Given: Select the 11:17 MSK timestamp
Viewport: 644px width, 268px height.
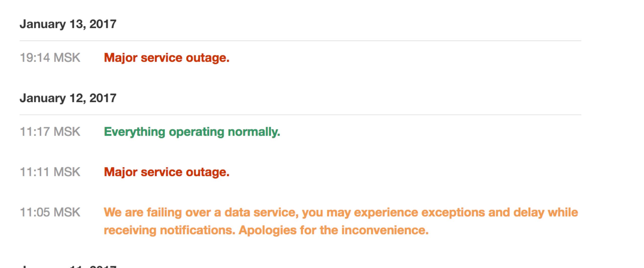Looking at the screenshot, I should (x=50, y=132).
